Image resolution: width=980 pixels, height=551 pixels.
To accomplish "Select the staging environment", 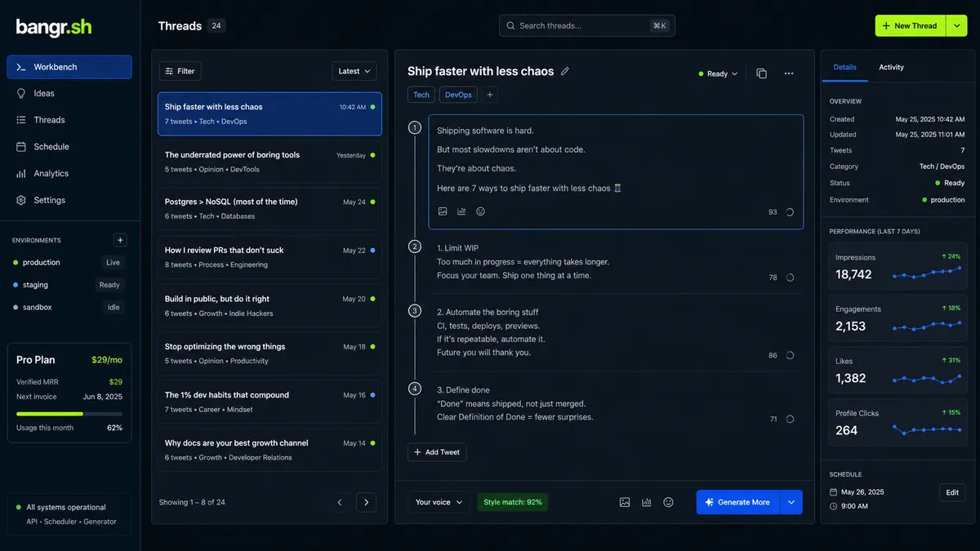I will [69, 285].
